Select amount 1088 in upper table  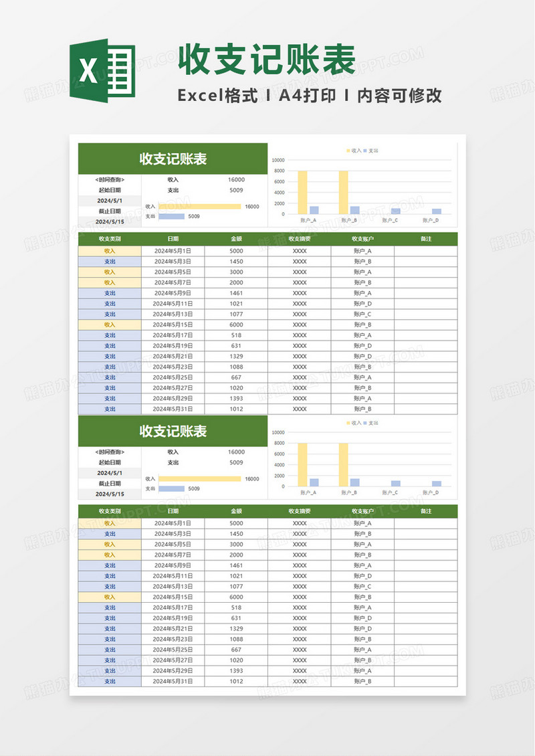pos(236,367)
